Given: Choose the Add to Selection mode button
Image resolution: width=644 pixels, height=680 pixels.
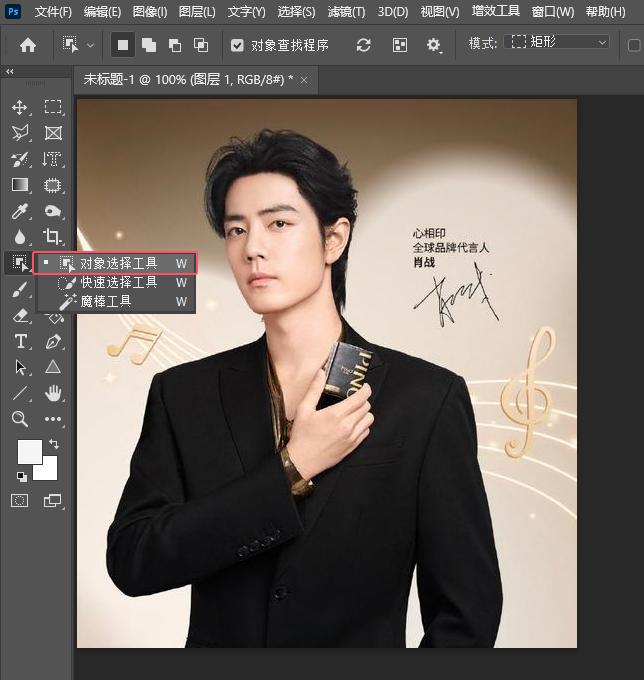Looking at the screenshot, I should (x=149, y=45).
